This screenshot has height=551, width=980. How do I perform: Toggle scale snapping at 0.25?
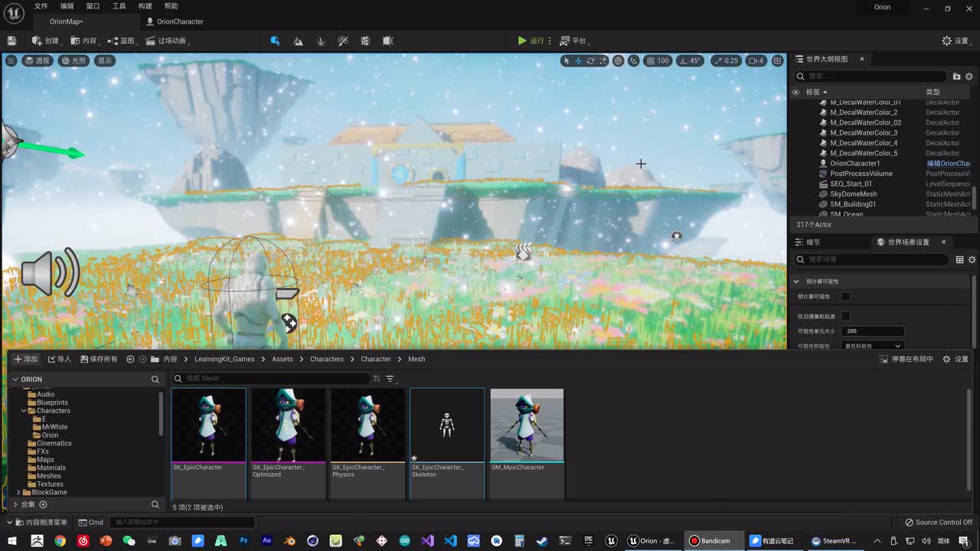pyautogui.click(x=727, y=60)
